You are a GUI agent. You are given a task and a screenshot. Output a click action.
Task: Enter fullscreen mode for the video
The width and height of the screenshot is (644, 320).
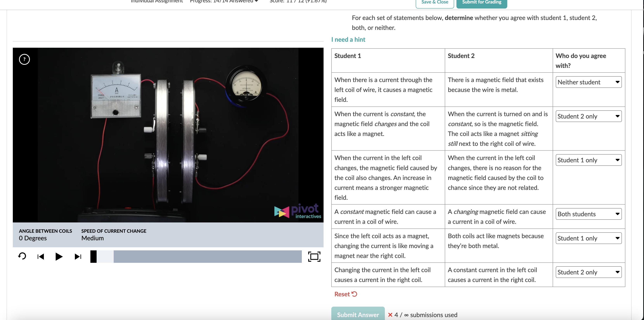click(314, 257)
